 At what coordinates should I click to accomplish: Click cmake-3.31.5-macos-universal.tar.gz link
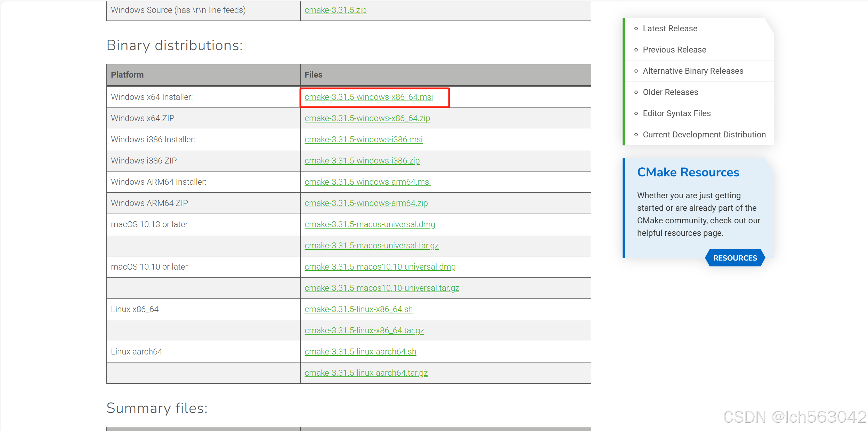[x=371, y=246]
